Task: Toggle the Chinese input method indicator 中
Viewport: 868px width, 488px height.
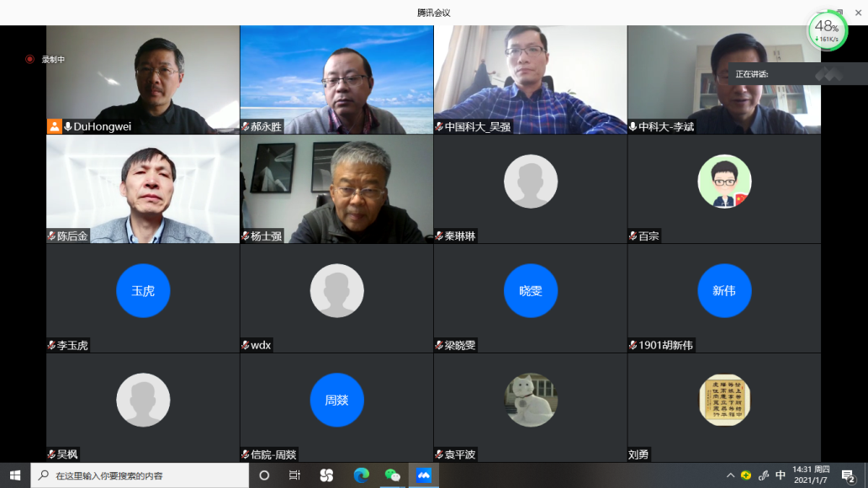Action: click(x=781, y=475)
